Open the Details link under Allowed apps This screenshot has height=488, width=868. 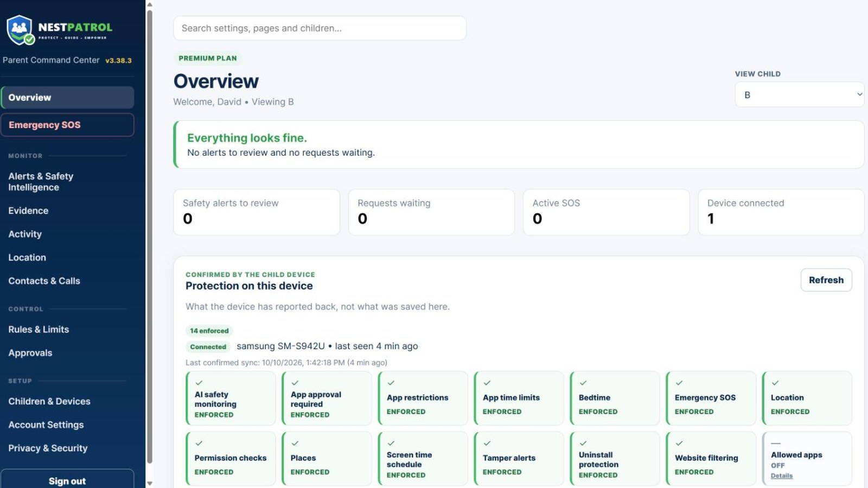pyautogui.click(x=782, y=476)
